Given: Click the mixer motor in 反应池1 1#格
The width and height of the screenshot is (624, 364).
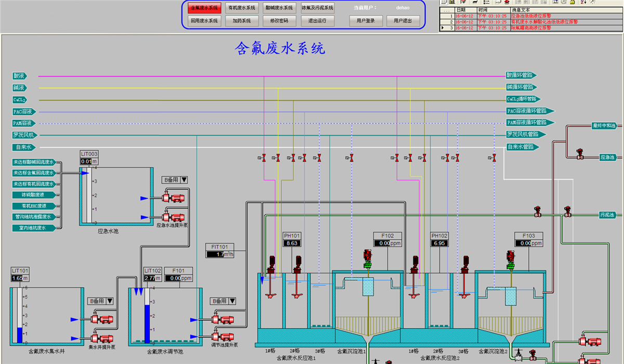Looking at the screenshot, I should pyautogui.click(x=270, y=262).
